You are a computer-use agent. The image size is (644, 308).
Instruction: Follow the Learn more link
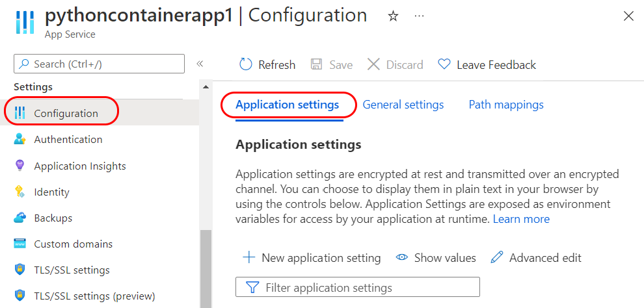click(521, 219)
